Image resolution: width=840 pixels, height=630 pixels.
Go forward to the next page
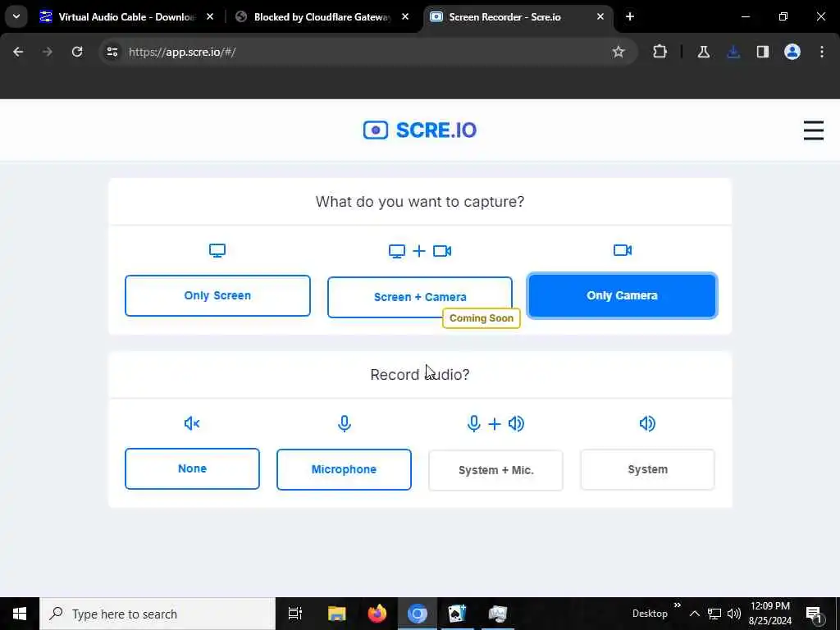(x=47, y=52)
